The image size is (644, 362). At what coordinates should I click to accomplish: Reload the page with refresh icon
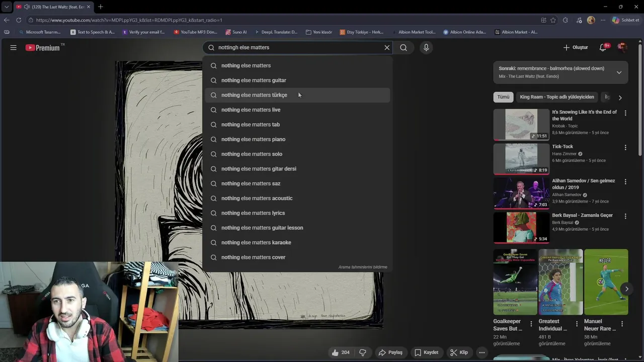[x=19, y=20]
